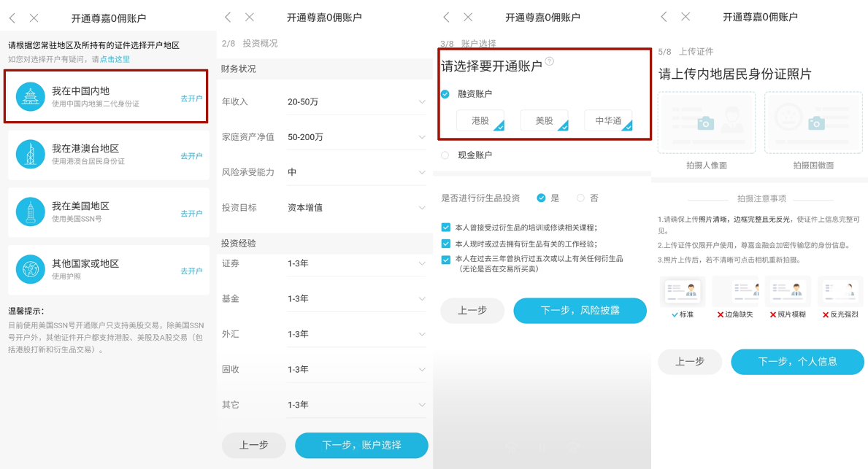The width and height of the screenshot is (868, 469).
Task: Click the US region skyscraper icon
Action: 30,213
